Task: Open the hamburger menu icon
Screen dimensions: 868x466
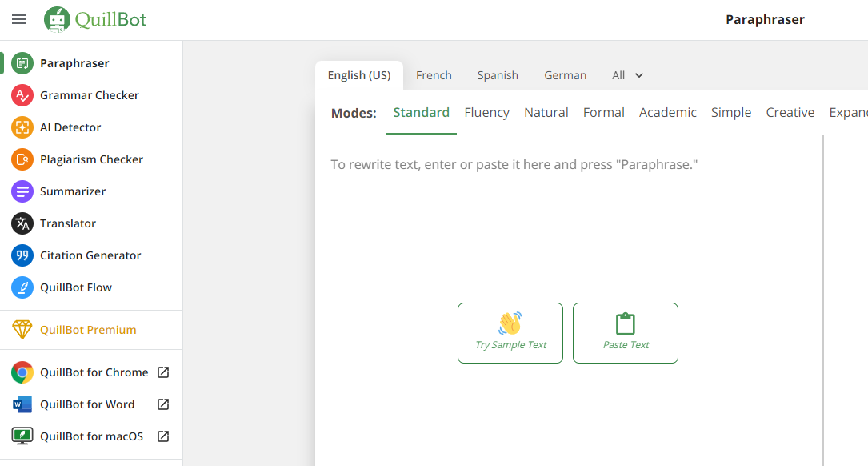Action: (19, 19)
